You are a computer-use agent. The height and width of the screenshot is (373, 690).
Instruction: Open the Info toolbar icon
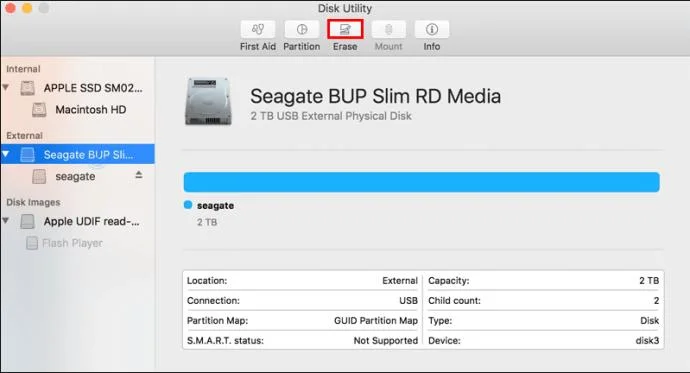[432, 29]
